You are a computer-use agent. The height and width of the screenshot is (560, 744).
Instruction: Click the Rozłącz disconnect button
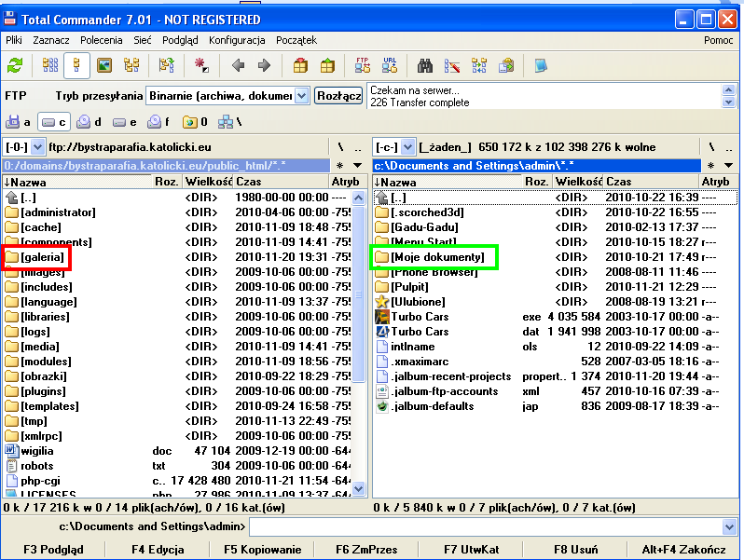point(338,96)
